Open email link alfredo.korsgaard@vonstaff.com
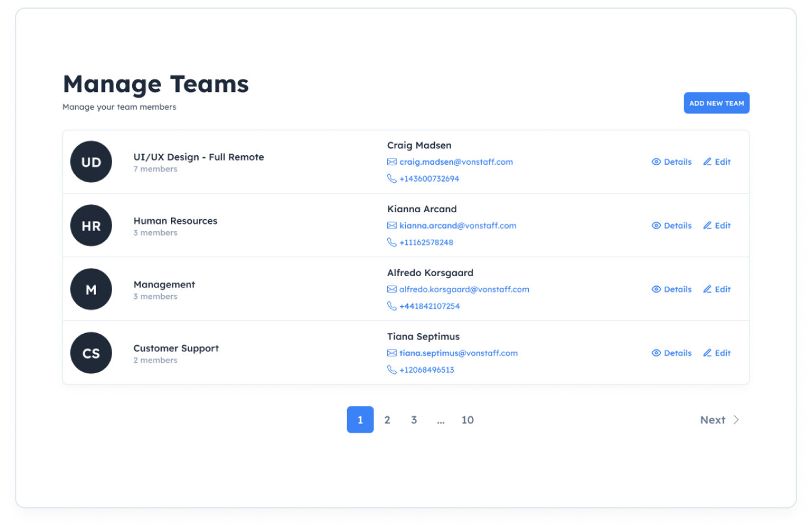Viewport: 812px width, 531px height. pyautogui.click(x=464, y=289)
